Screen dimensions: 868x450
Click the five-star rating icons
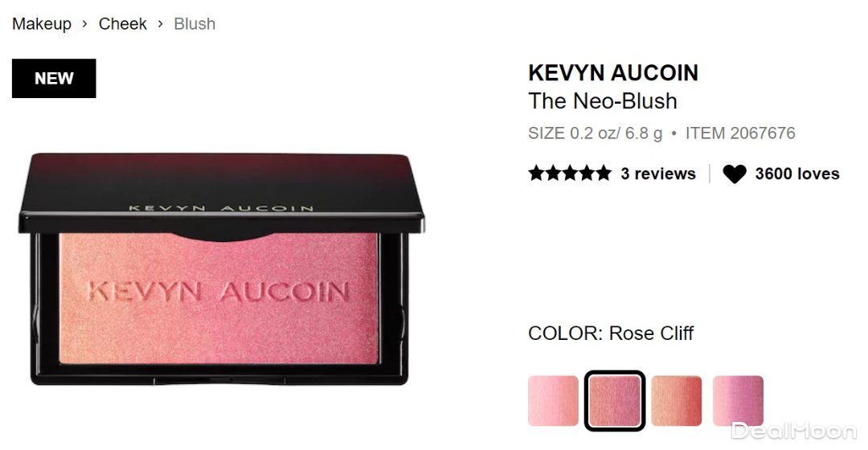click(570, 174)
